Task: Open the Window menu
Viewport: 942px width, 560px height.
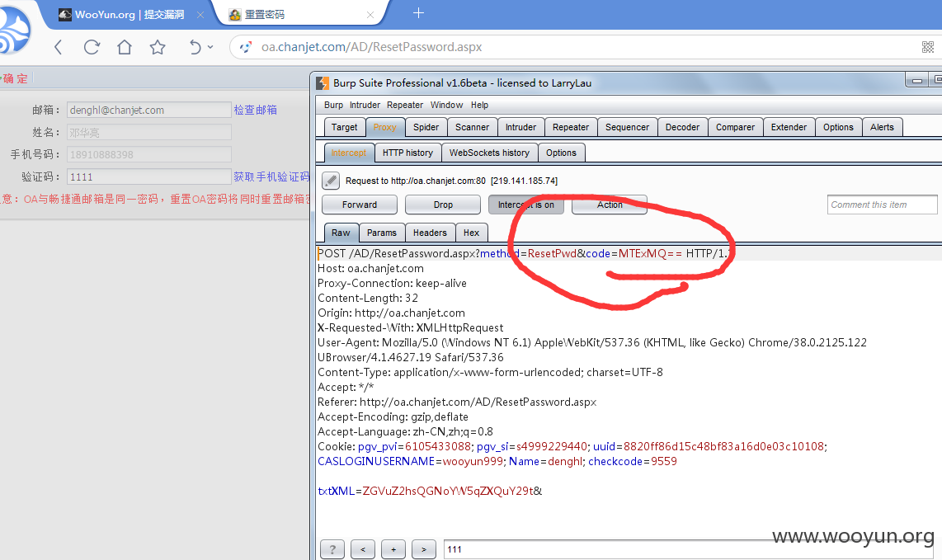Action: click(446, 105)
